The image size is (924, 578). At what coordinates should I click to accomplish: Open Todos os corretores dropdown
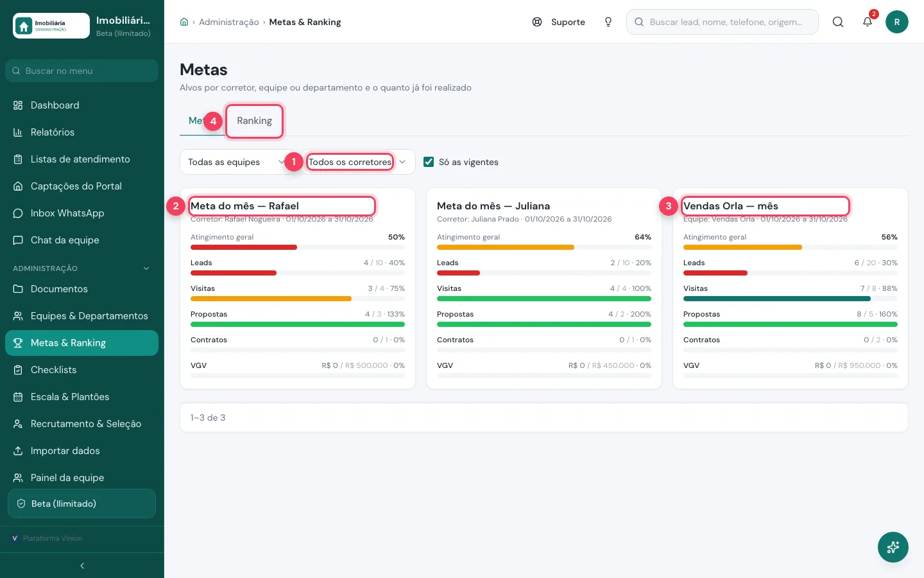(x=357, y=162)
